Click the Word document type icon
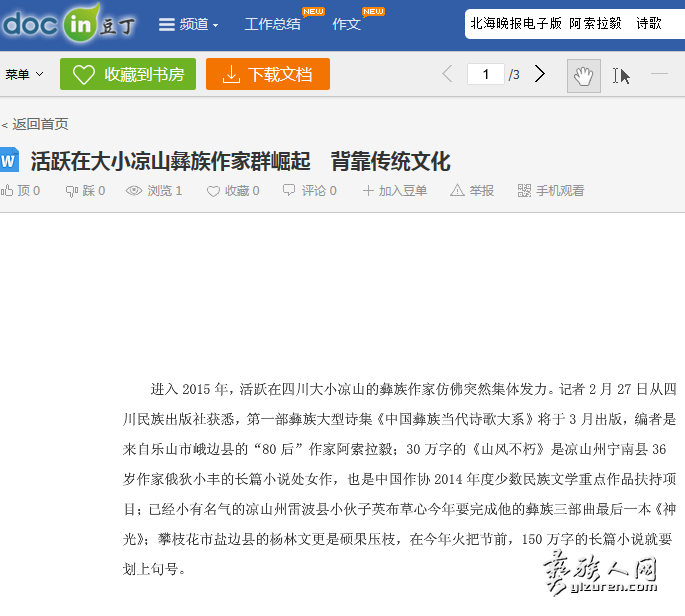Viewport: 685px width, 616px height. pyautogui.click(x=9, y=160)
